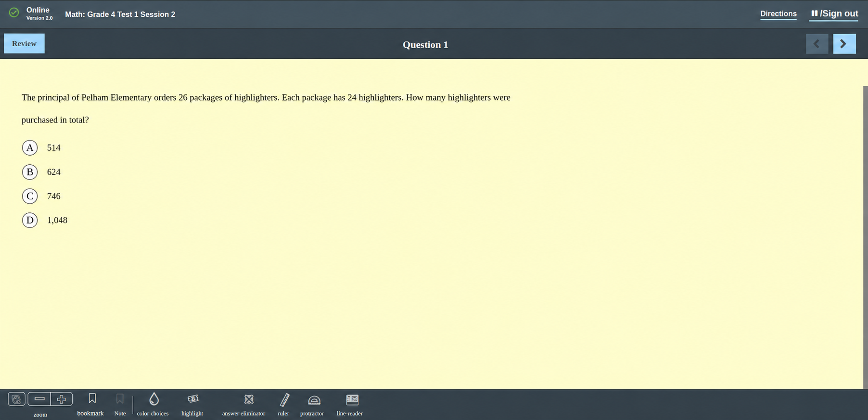Viewport: 868px width, 420px height.
Task: Click the Version 2.0 label
Action: pyautogui.click(x=39, y=18)
